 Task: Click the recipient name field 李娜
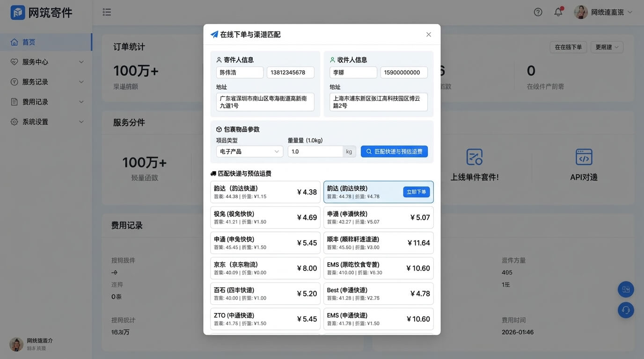(353, 72)
